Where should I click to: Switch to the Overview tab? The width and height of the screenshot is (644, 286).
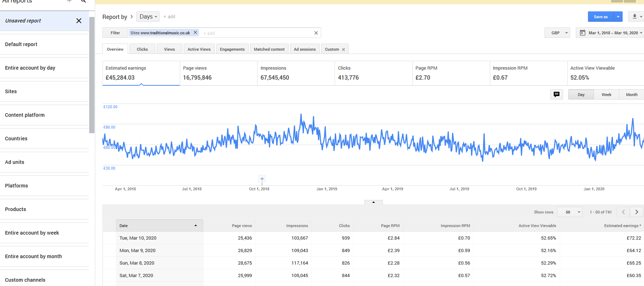pos(115,49)
